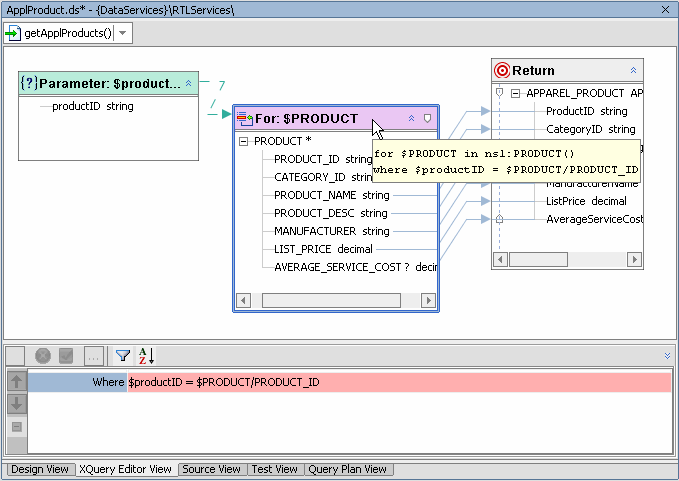Select productID string in Parameter node
Viewport: 679px width, 481px height.
(93, 106)
